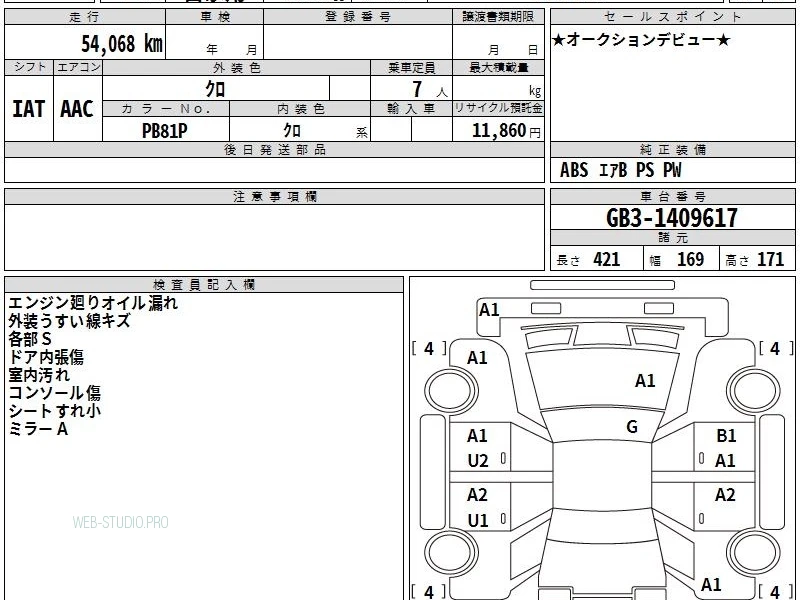Select the 内装色 header

(x=301, y=109)
